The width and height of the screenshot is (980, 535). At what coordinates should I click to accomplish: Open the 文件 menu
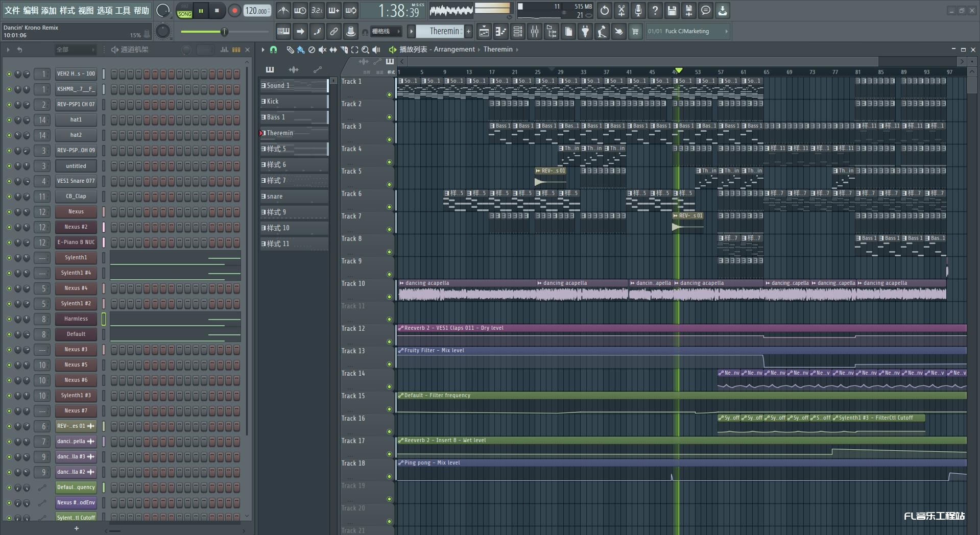(x=12, y=10)
